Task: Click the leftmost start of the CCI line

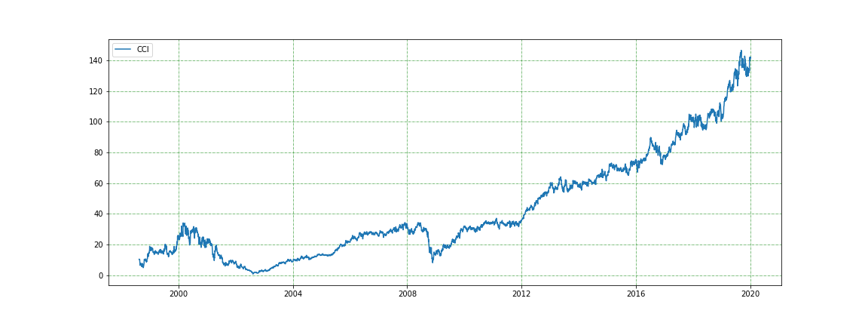Action: pos(139,260)
